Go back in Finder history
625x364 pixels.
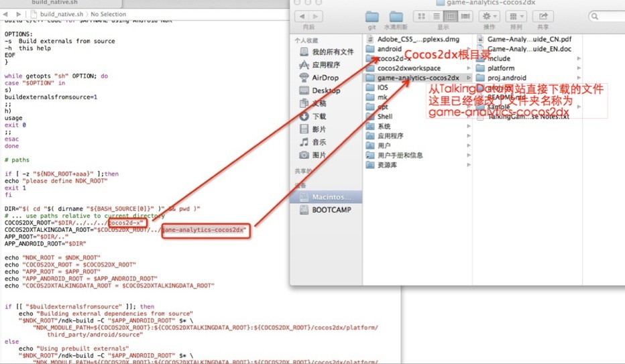coord(302,16)
